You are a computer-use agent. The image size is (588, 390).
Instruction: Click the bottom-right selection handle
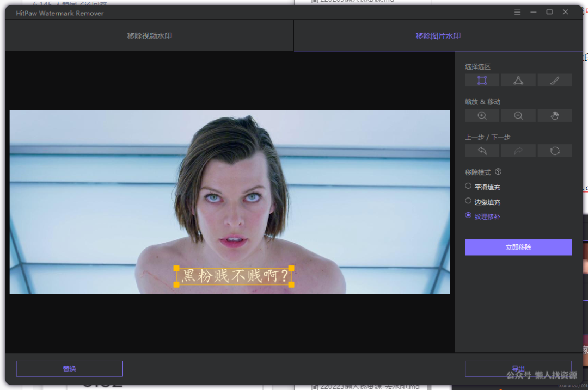tap(291, 285)
